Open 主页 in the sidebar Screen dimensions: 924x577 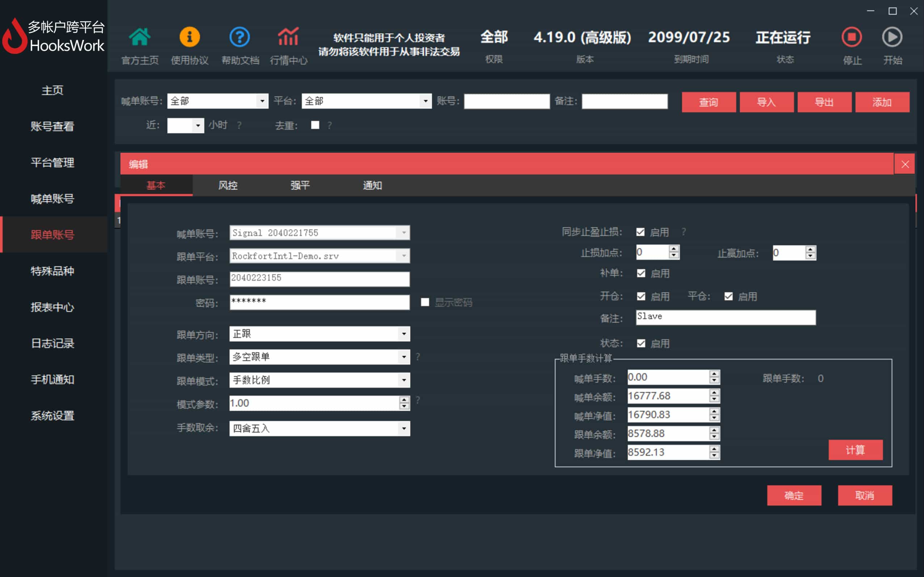pyautogui.click(x=53, y=90)
